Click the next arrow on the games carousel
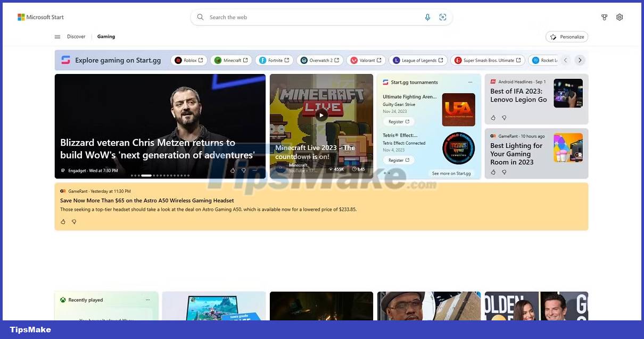 580,60
